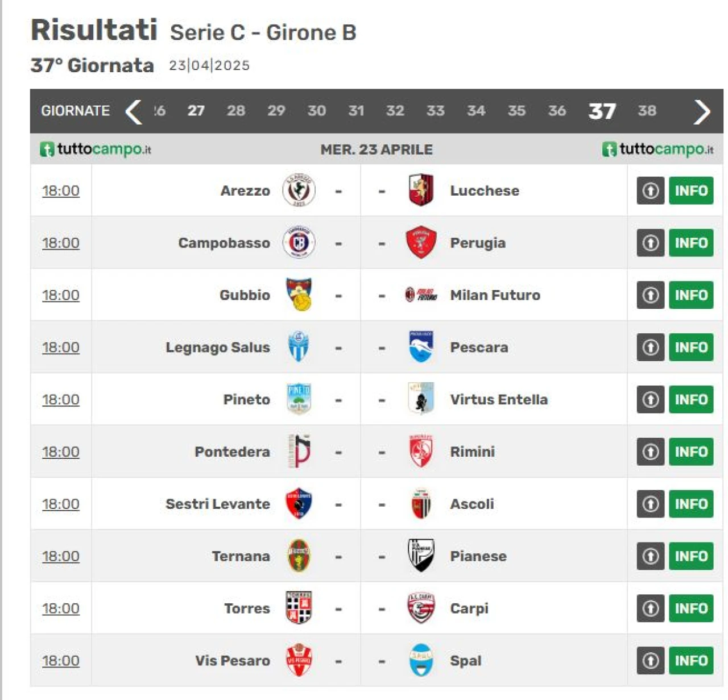Open INFO for Gubbio vs Milan Futuro
The height and width of the screenshot is (700, 728).
691,295
